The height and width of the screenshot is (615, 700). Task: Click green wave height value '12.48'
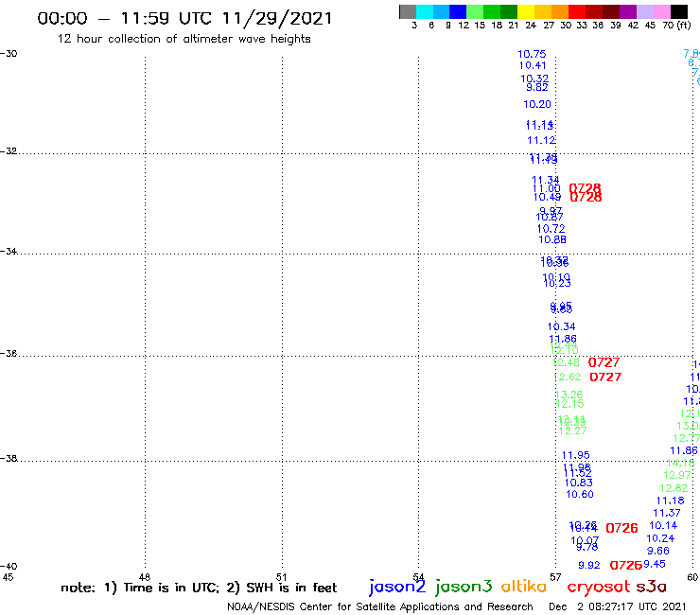(x=566, y=362)
